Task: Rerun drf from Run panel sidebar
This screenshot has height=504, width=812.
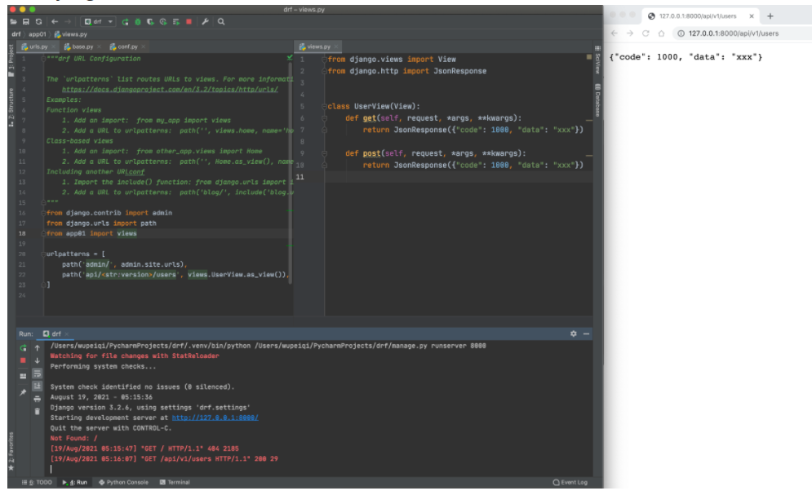Action: (23, 348)
